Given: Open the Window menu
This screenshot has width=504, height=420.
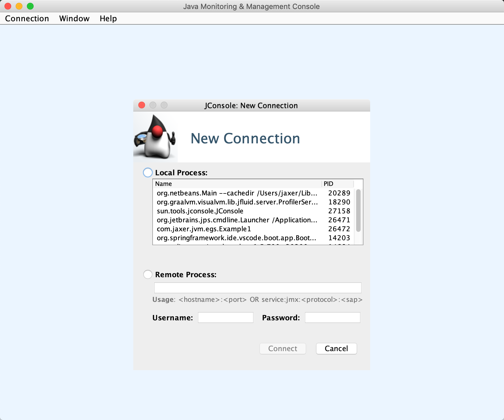Looking at the screenshot, I should click(74, 18).
